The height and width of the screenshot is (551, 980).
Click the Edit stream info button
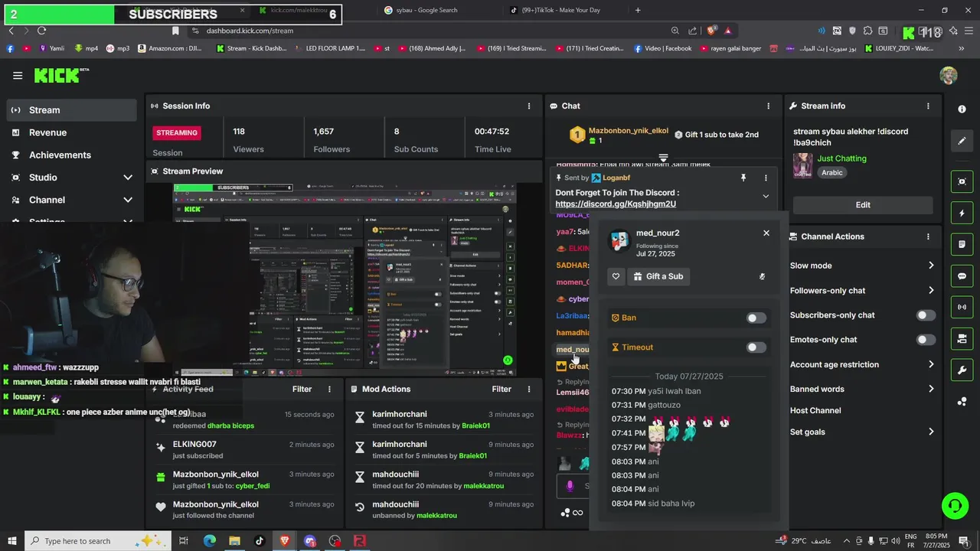coord(863,204)
